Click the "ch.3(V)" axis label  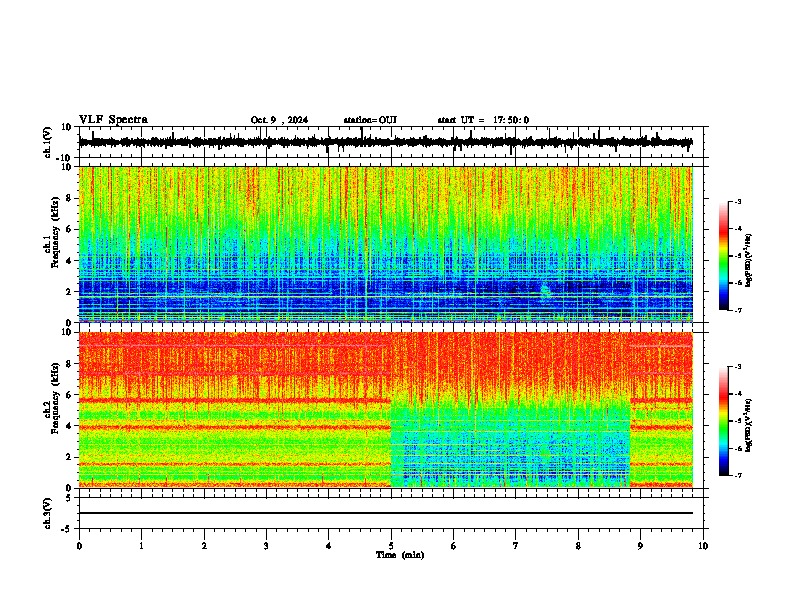(x=47, y=513)
